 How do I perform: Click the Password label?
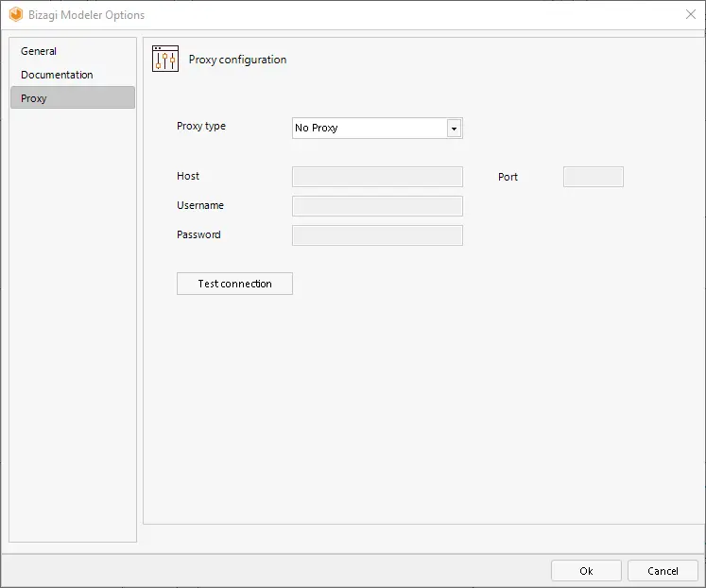pyautogui.click(x=198, y=234)
